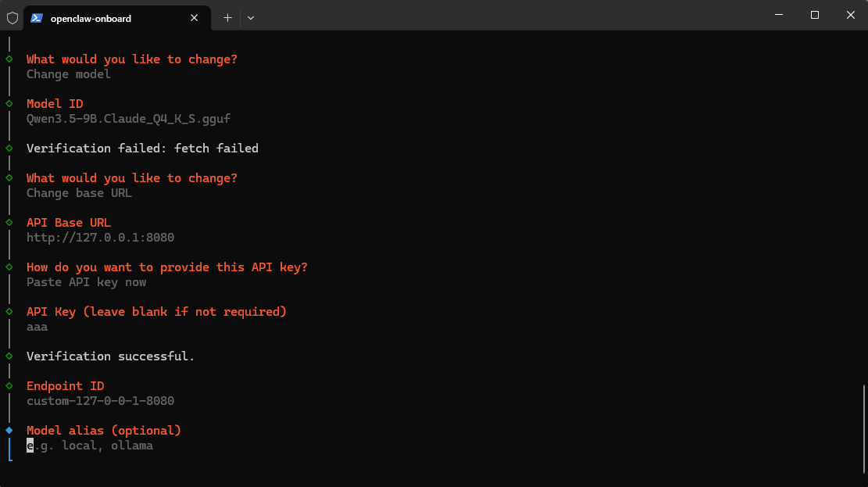
Task: Expand the terminal profiles dropdown chevron
Action: click(x=250, y=17)
